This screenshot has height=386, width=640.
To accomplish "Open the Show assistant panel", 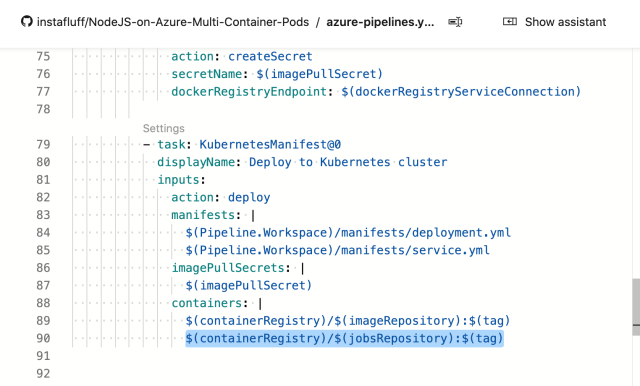I will click(x=555, y=22).
